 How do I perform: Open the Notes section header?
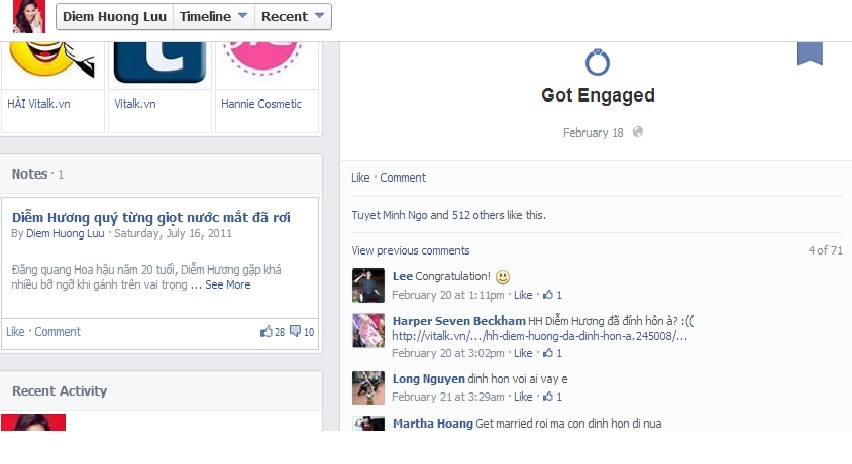29,174
